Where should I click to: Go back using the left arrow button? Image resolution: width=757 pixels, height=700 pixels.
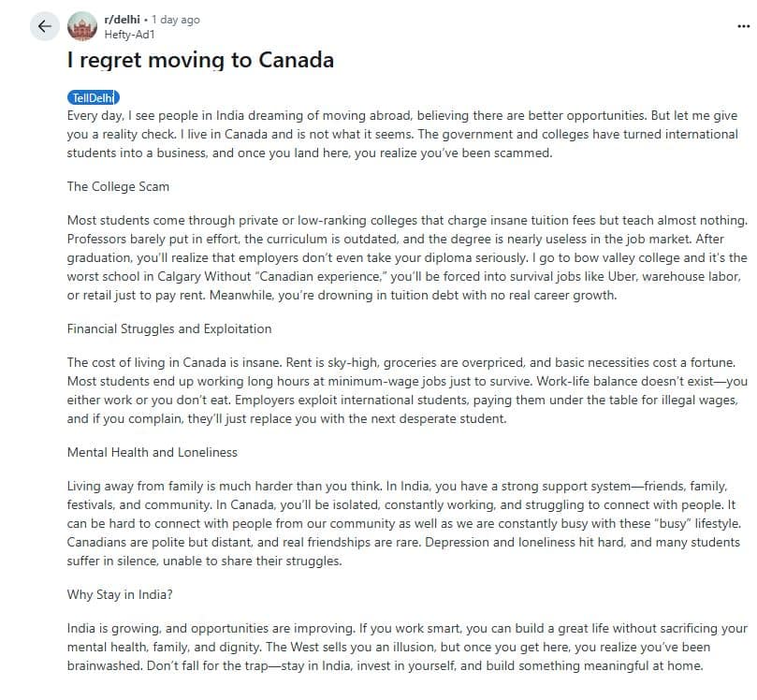pyautogui.click(x=44, y=26)
